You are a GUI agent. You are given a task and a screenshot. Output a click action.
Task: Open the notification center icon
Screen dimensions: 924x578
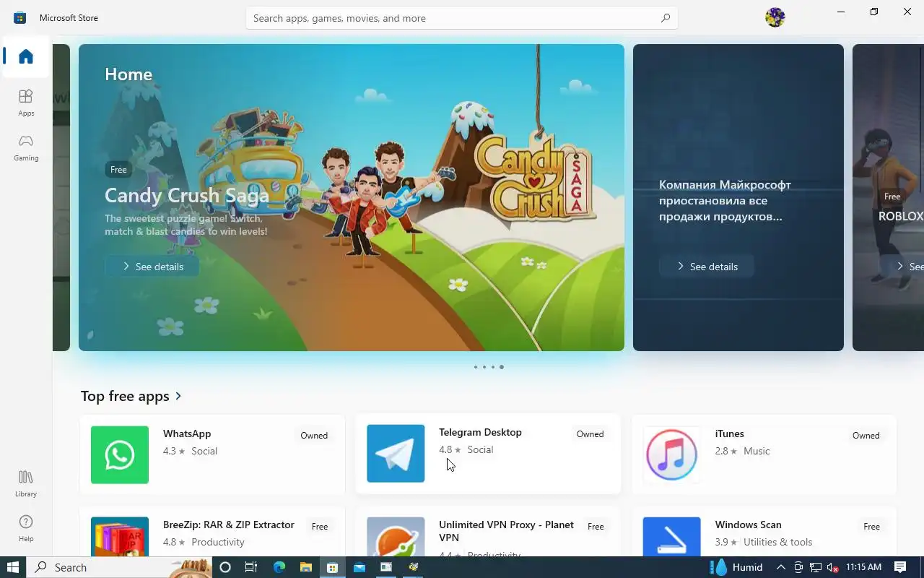point(900,567)
